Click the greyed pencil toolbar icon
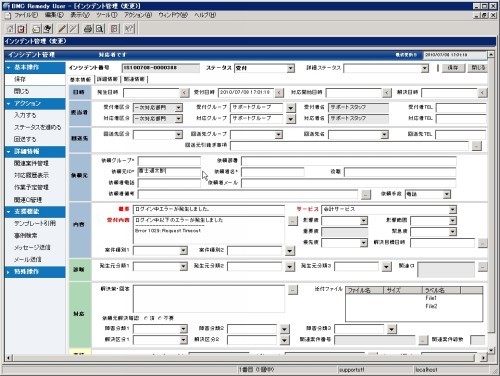 [x=74, y=29]
